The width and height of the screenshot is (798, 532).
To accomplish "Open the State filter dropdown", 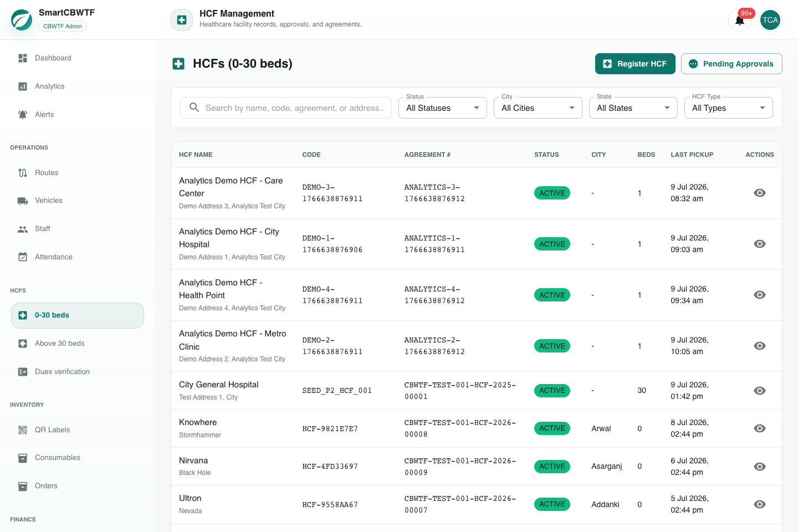I will (633, 108).
